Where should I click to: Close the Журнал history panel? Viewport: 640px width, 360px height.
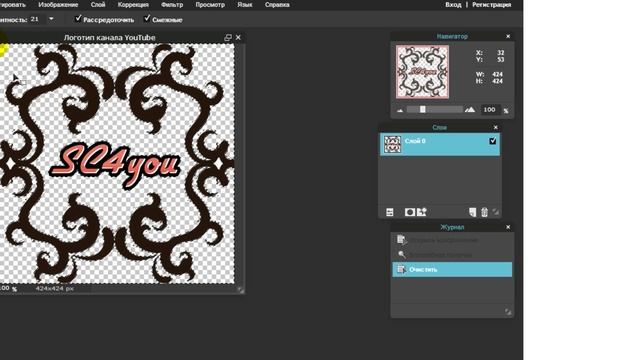pos(508,227)
